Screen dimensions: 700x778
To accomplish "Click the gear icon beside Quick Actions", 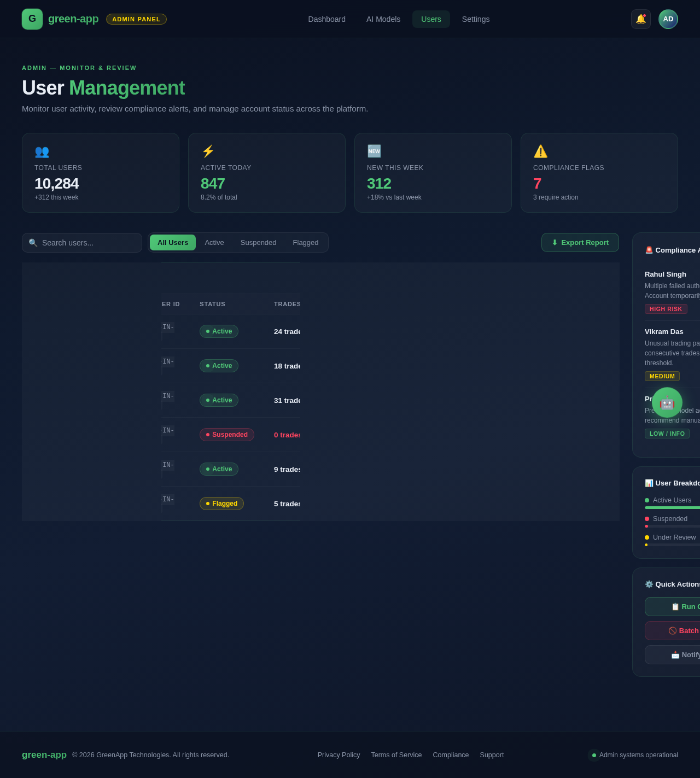I will pos(649,584).
